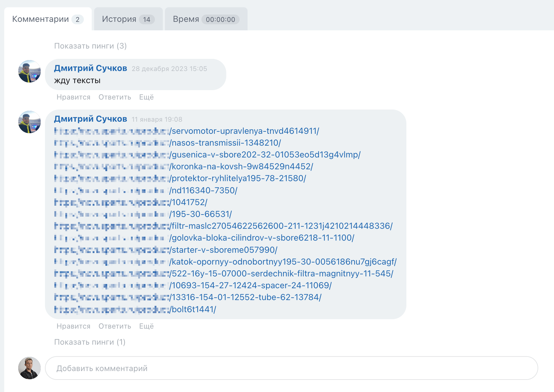Click avatar next to 'жду тексты' comment
This screenshot has height=392, width=554.
coord(29,71)
